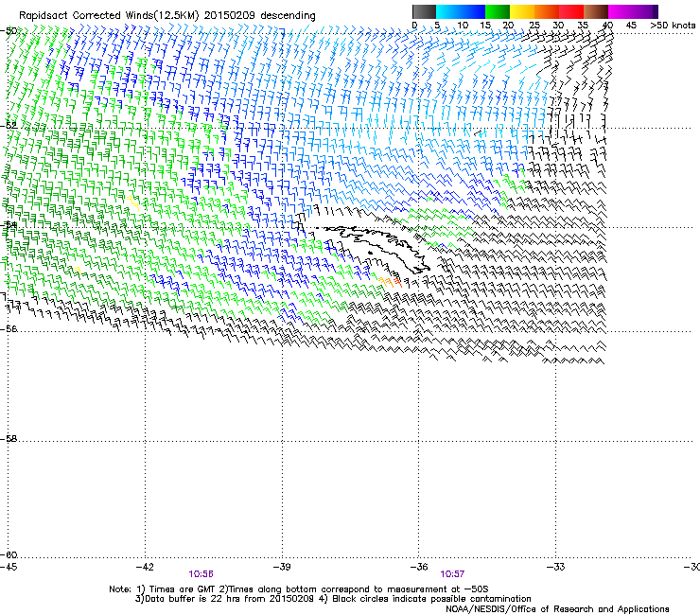Click the brown 35-40 knots legend color

pyautogui.click(x=596, y=11)
